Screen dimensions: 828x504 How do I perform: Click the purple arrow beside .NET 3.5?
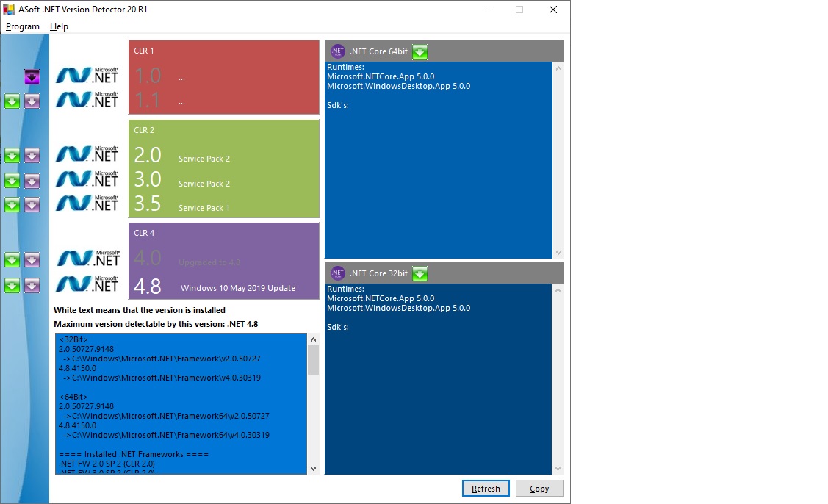tap(32, 205)
